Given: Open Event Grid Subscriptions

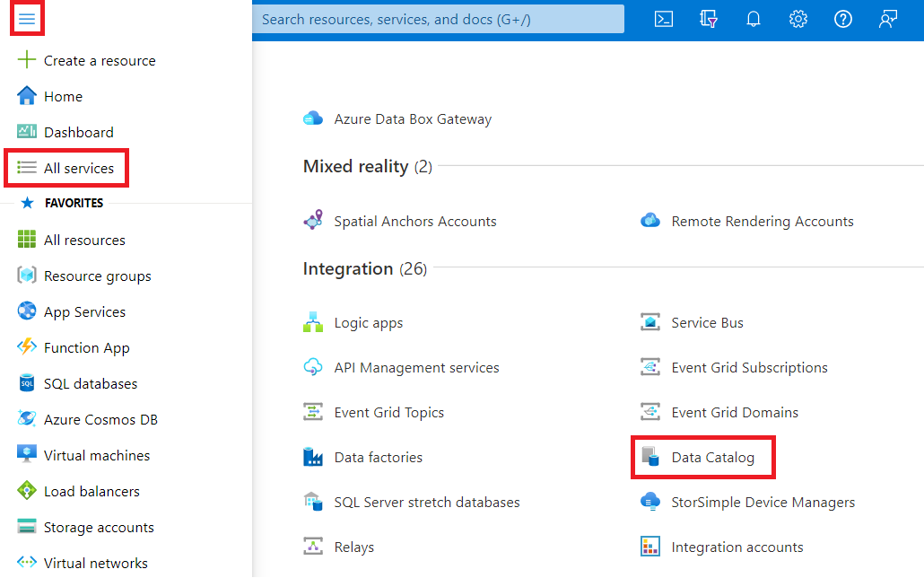Looking at the screenshot, I should 749,367.
